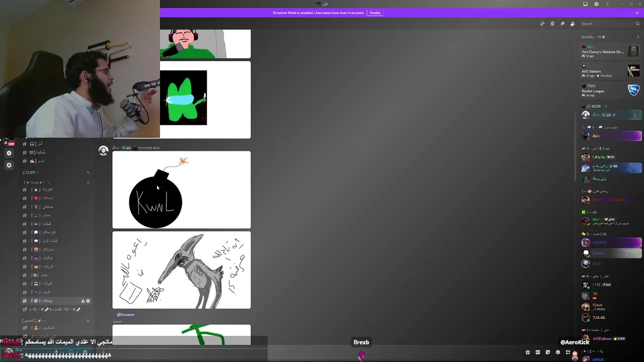Select member Sych in member list
The width and height of the screenshot is (644, 362).
coord(611,263)
